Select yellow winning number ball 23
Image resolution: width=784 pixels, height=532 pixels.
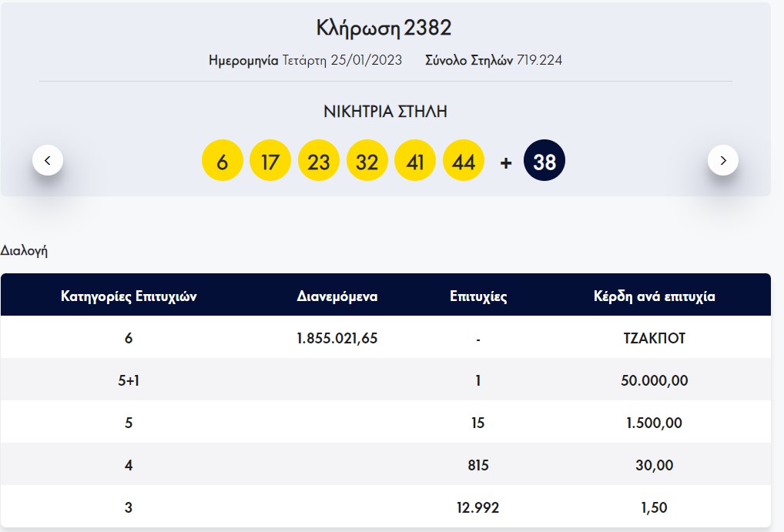tap(319, 160)
